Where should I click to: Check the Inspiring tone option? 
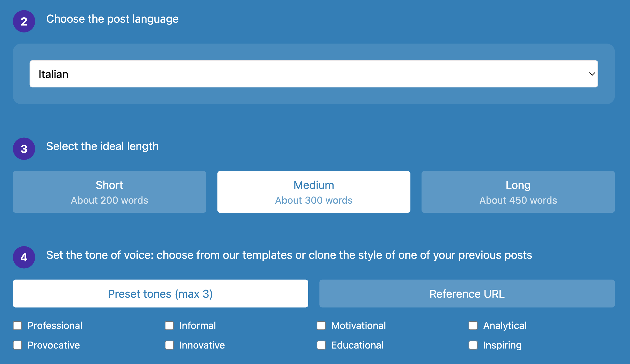473,345
